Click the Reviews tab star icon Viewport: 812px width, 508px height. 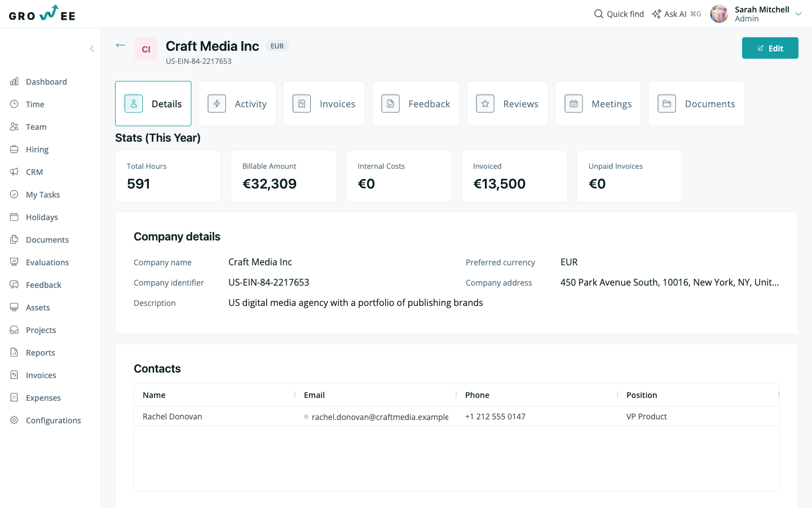(x=485, y=103)
